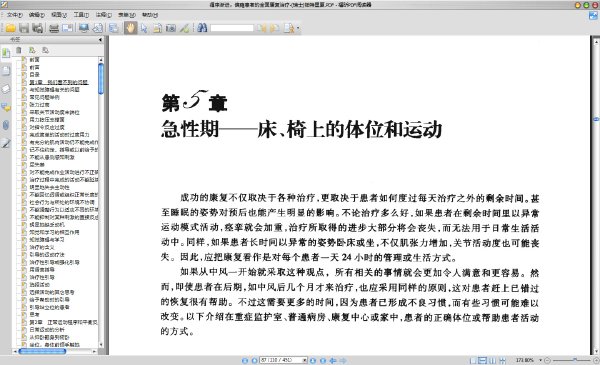Open the 编辑 menu
Viewport: 600px width, 365px height.
point(36,15)
